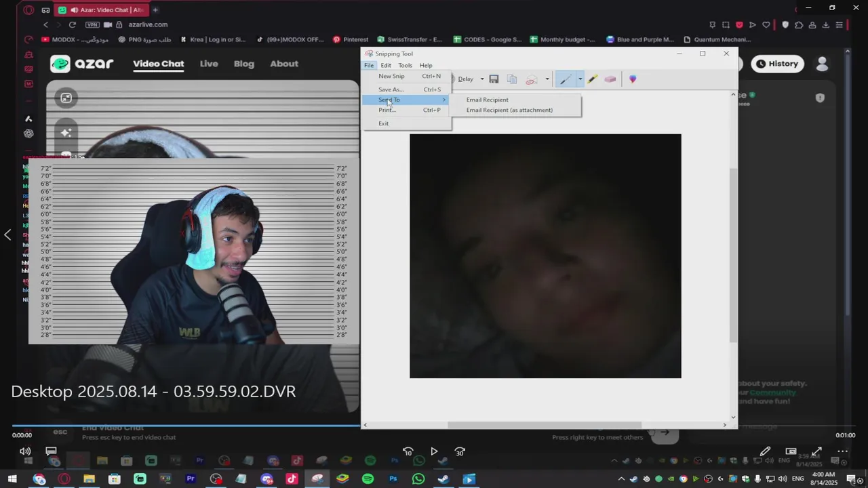Click the volume speaker icon in player
This screenshot has height=488, width=868.
25,451
